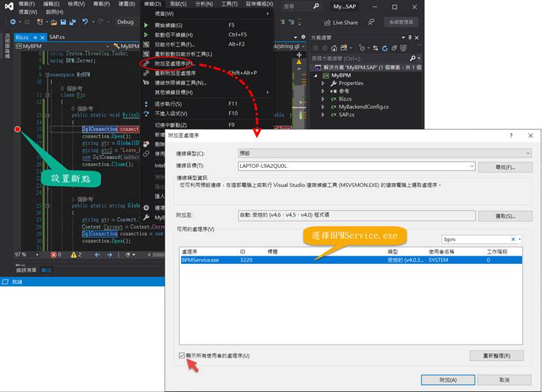Click the save all toolbar icon
This screenshot has height=392, width=542.
pos(73,22)
